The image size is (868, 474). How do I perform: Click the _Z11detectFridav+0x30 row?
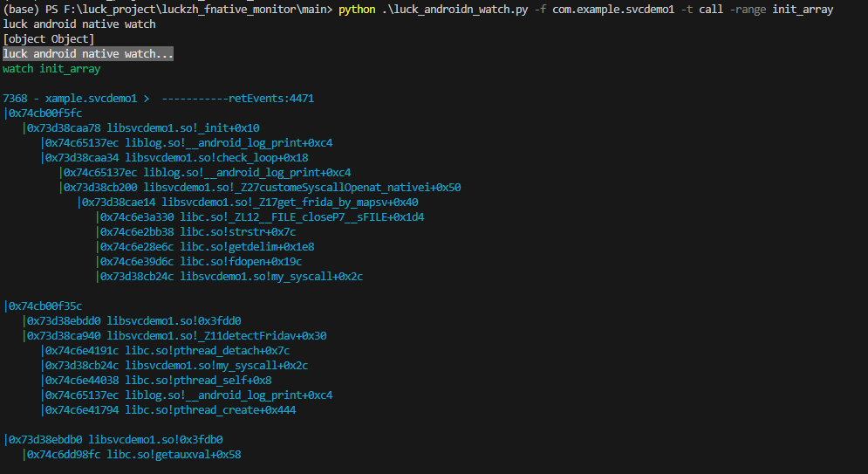175,335
